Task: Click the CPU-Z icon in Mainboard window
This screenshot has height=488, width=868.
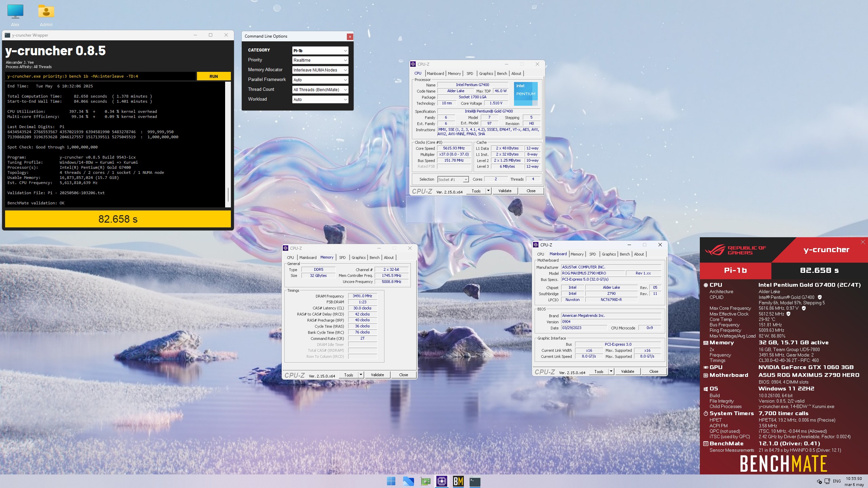Action: point(536,245)
